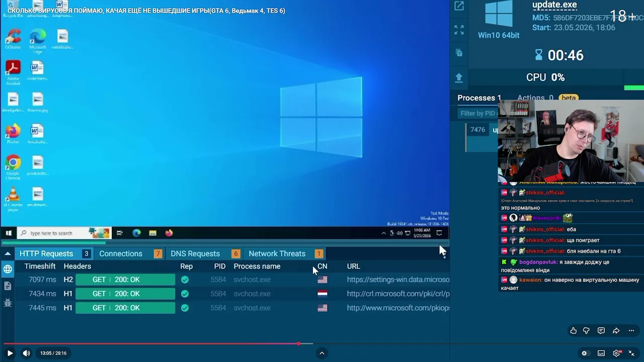
Task: Click the reputation checkmark for the 7445 ms request
Action: coord(185,308)
